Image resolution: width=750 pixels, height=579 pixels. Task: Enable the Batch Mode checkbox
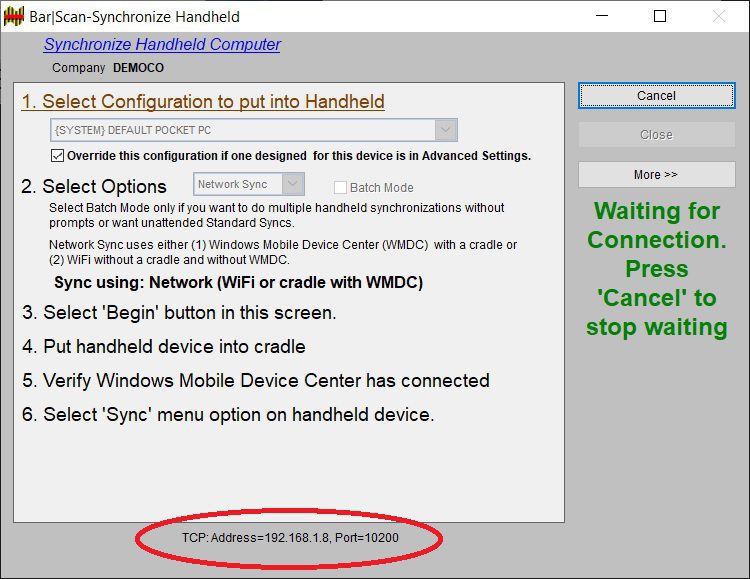pyautogui.click(x=340, y=188)
